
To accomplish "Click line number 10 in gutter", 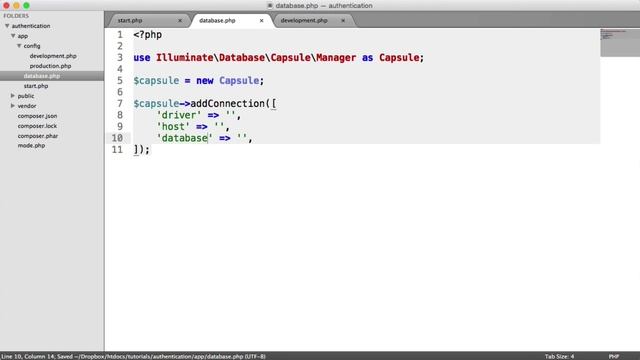I will pyautogui.click(x=117, y=138).
